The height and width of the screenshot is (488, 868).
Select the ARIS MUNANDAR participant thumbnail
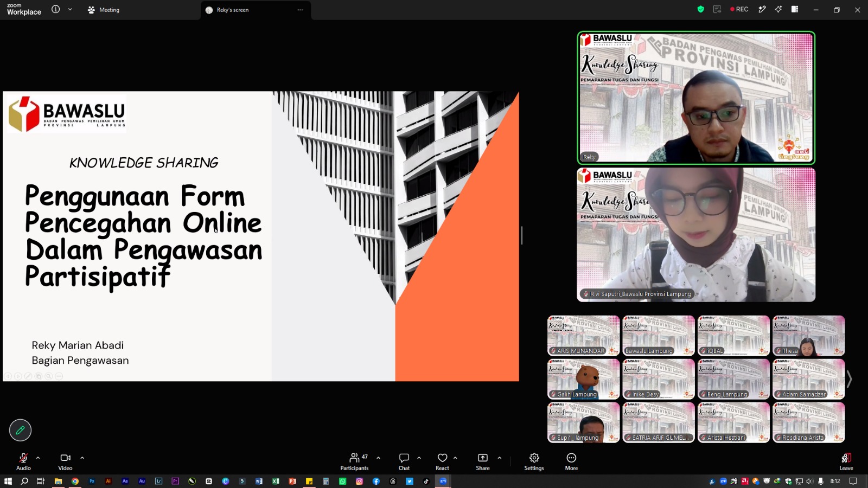(x=583, y=336)
